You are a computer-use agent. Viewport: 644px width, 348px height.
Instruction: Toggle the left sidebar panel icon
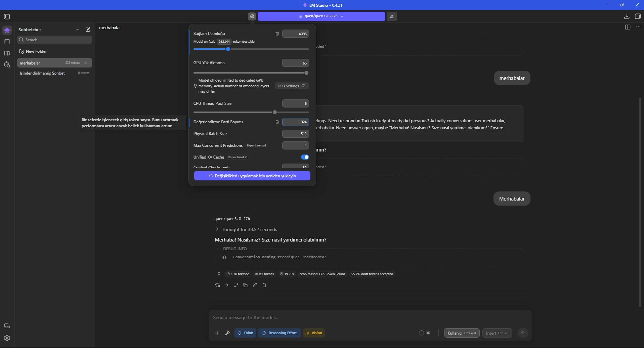(7, 16)
